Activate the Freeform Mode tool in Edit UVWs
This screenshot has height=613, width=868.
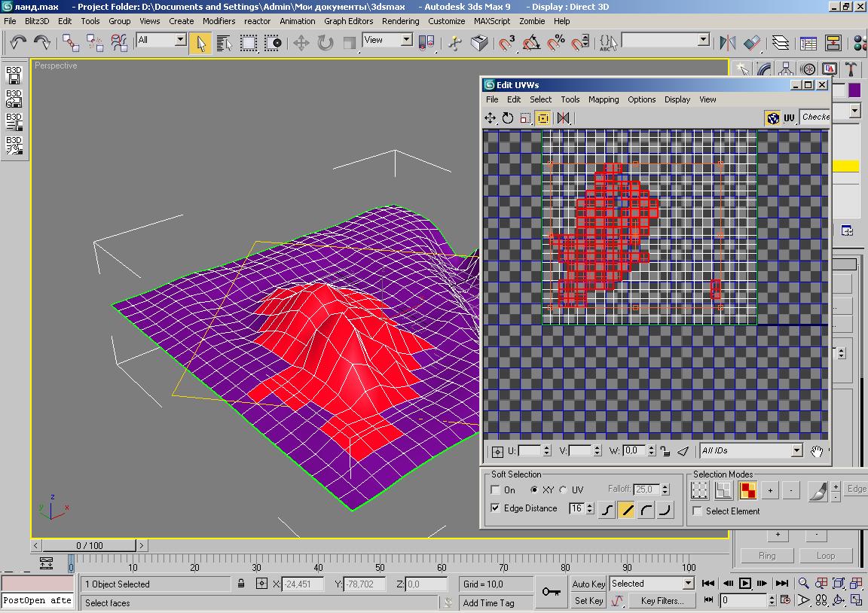(542, 118)
